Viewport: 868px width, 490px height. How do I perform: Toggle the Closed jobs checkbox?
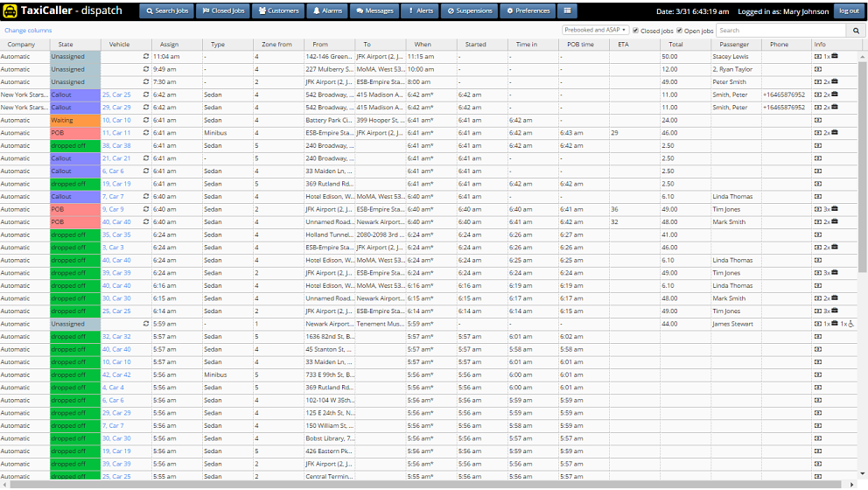click(x=636, y=31)
